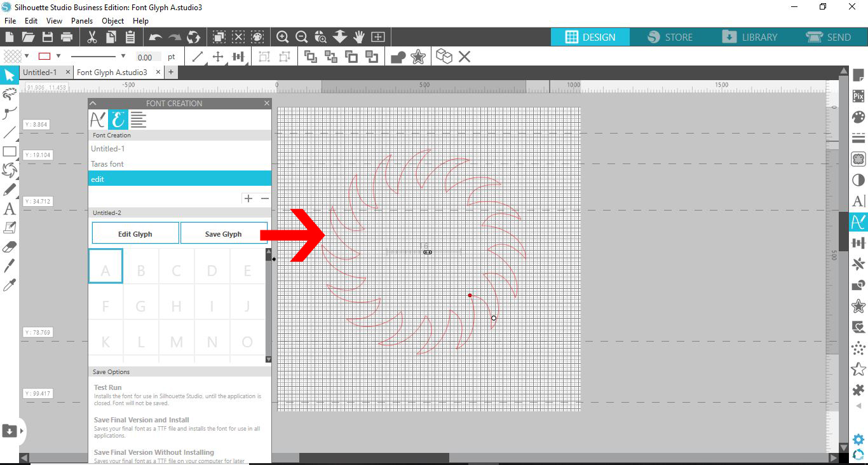The height and width of the screenshot is (465, 868).
Task: Switch to the Untitled-1 document tab
Action: click(x=40, y=73)
